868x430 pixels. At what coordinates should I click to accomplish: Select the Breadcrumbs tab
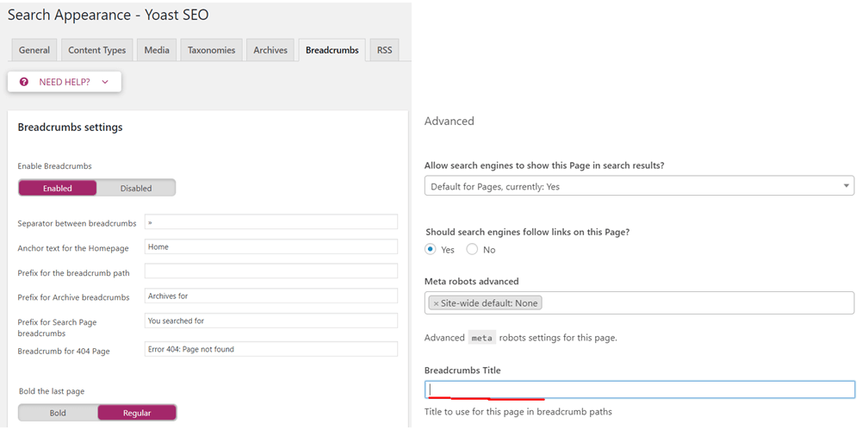332,50
